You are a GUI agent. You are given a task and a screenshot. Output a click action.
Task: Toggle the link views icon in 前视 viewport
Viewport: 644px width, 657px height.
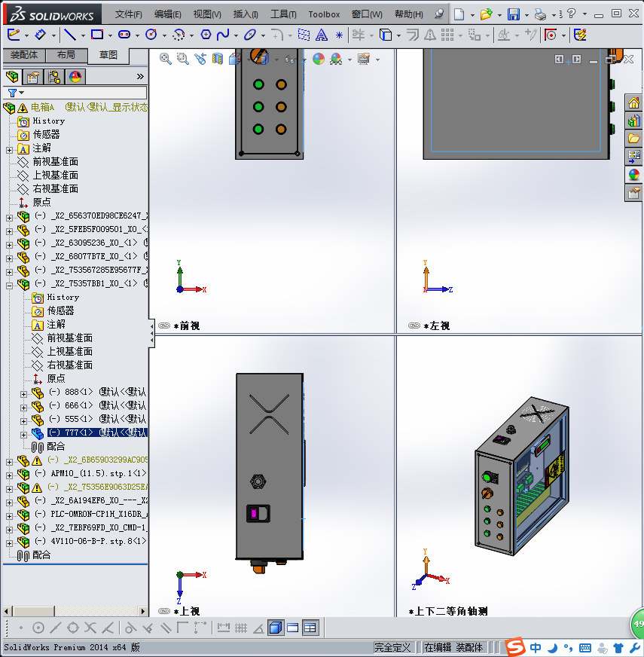point(164,325)
